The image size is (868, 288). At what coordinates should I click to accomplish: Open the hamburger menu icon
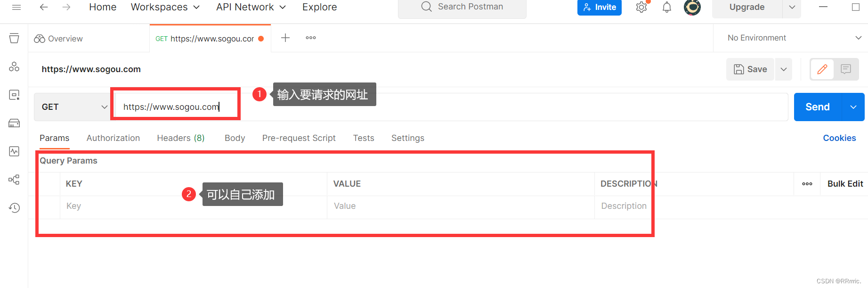point(16,7)
